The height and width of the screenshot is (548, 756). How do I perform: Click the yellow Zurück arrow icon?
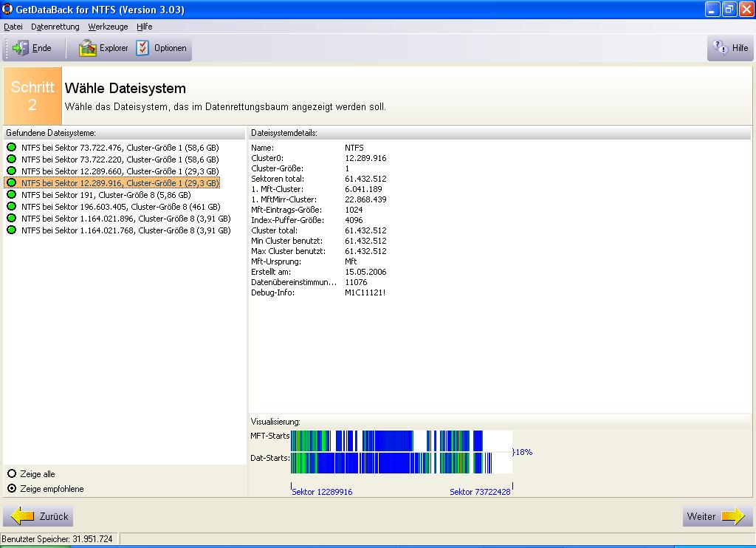click(22, 516)
